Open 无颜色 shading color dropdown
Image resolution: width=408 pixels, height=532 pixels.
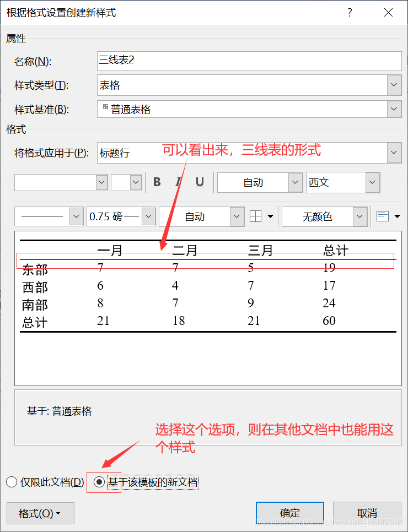tap(360, 216)
